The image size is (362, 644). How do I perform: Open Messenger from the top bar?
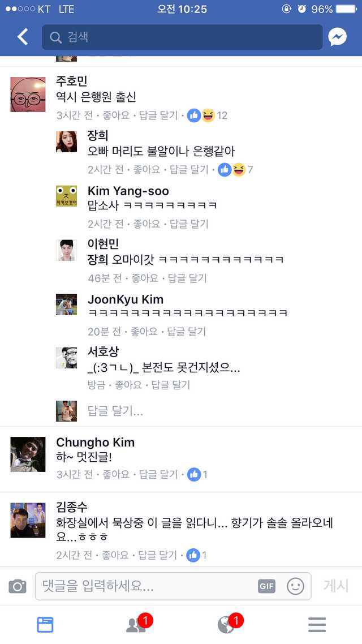coord(338,37)
